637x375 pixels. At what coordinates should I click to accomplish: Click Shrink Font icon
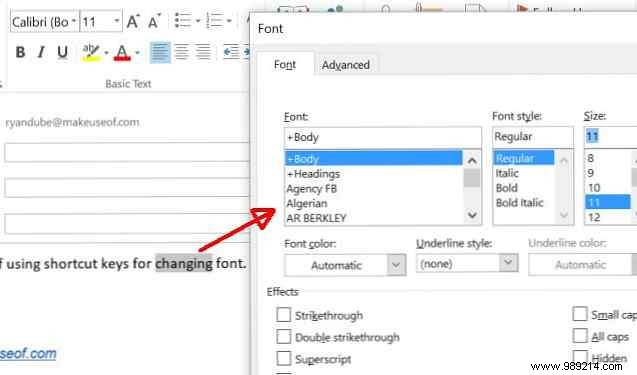pyautogui.click(x=154, y=21)
